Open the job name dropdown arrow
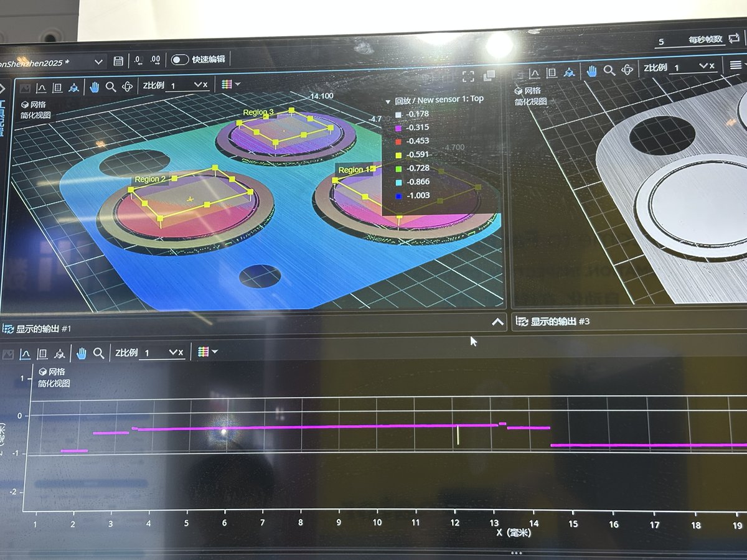Screen dimensions: 747x560 [x=98, y=62]
